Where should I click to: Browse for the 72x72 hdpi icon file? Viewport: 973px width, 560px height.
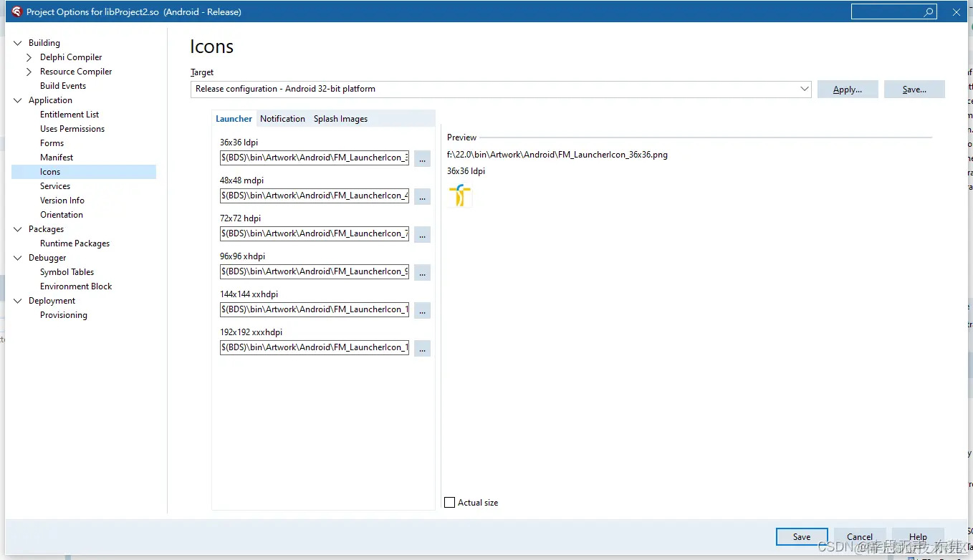click(422, 234)
